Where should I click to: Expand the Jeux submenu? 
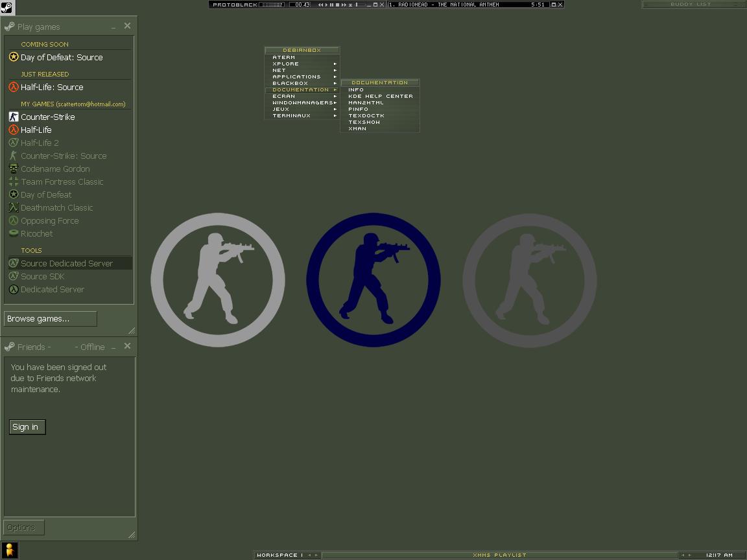point(302,109)
